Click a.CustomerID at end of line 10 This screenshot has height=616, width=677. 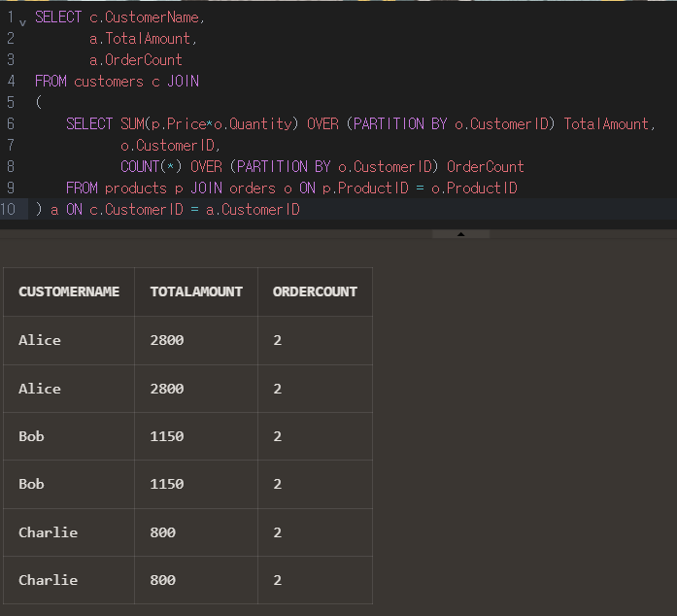point(253,210)
